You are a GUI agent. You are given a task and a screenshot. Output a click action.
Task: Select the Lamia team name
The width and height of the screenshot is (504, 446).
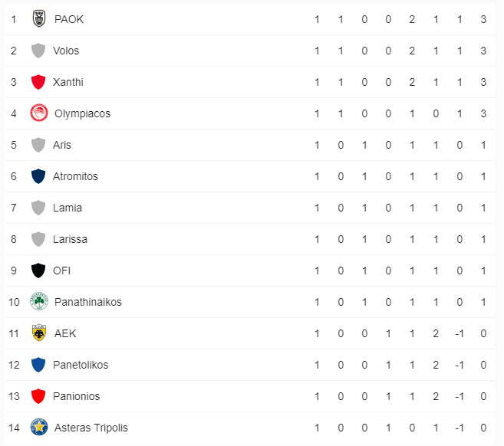coord(68,208)
